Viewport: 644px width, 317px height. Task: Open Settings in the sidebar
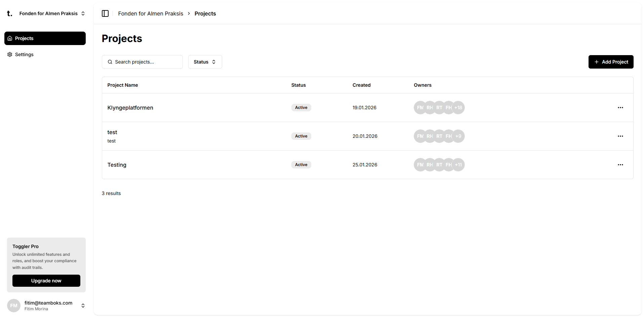click(x=24, y=54)
